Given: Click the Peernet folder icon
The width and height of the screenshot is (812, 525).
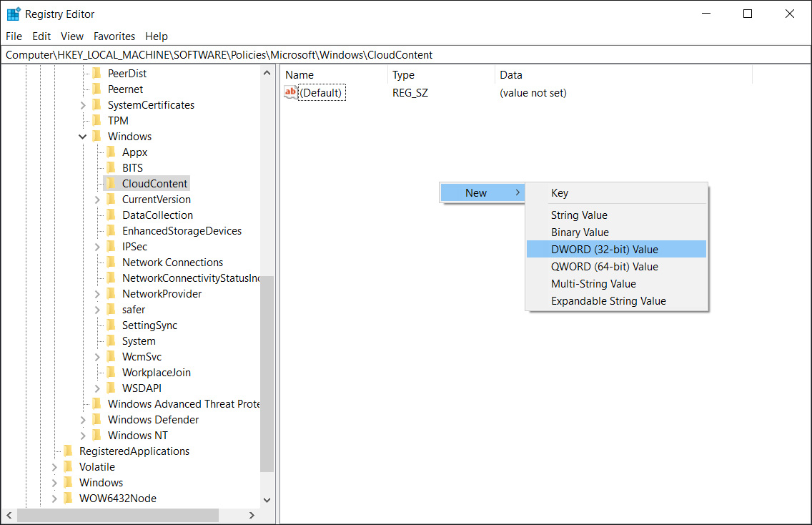Looking at the screenshot, I should [96, 89].
